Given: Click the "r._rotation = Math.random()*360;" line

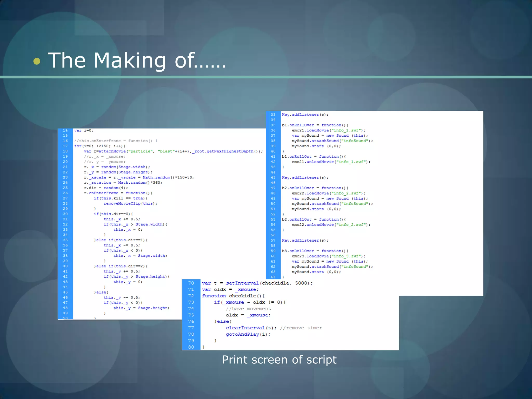Looking at the screenshot, I should pos(123,182).
